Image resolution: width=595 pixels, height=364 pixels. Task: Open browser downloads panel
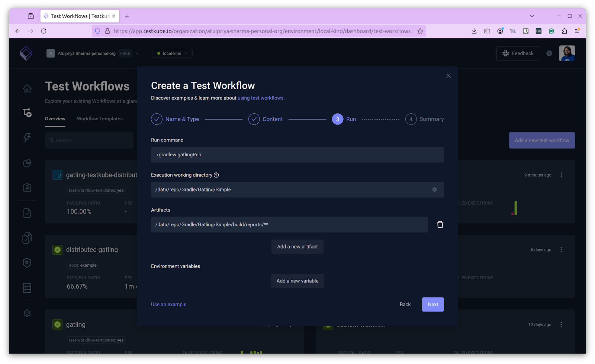point(474,31)
